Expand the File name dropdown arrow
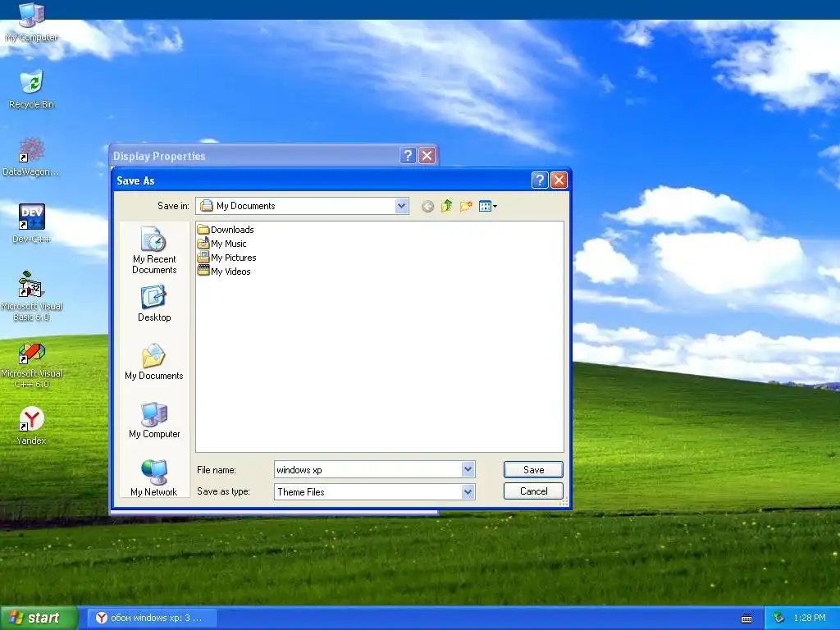The height and width of the screenshot is (630, 840). (x=468, y=470)
